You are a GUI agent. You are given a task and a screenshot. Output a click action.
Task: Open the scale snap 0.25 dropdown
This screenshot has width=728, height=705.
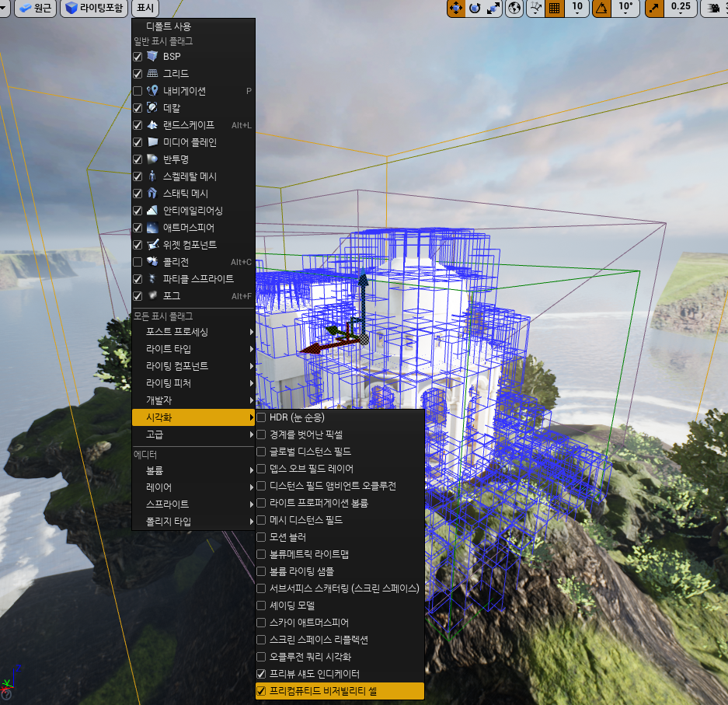pyautogui.click(x=681, y=8)
